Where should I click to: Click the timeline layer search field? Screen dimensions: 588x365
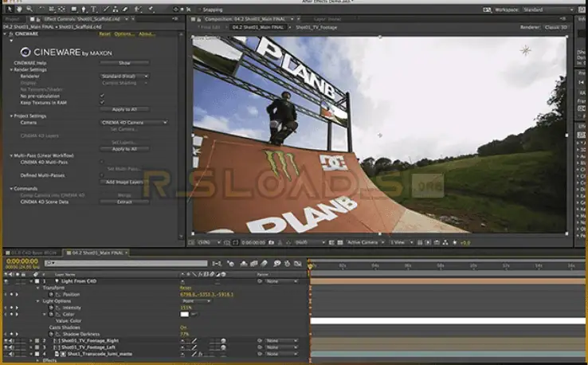126,263
